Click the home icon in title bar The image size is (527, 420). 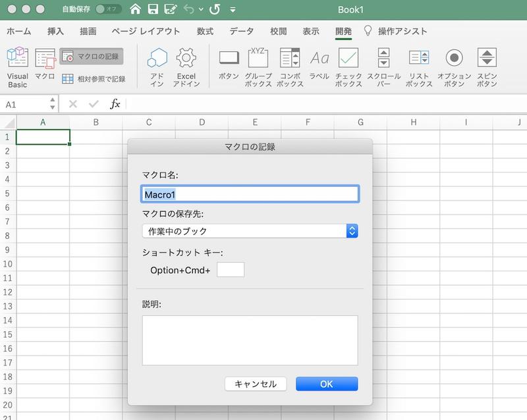[135, 10]
